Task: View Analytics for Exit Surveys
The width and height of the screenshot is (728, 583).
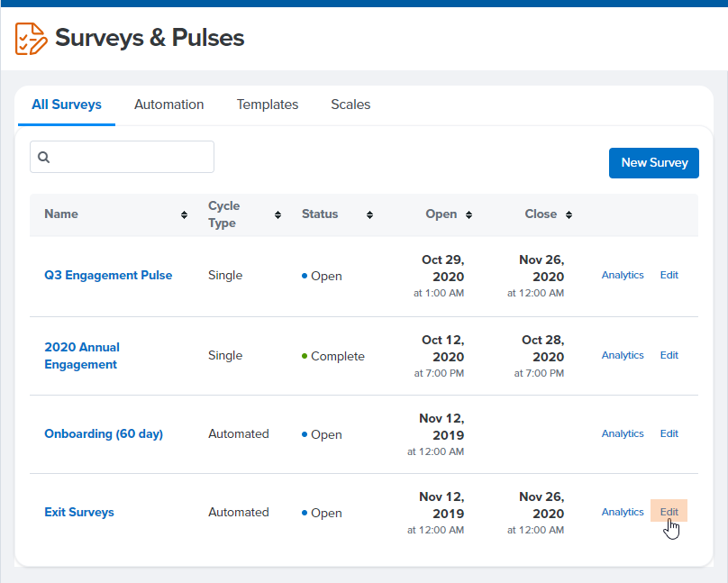Action: 623,511
